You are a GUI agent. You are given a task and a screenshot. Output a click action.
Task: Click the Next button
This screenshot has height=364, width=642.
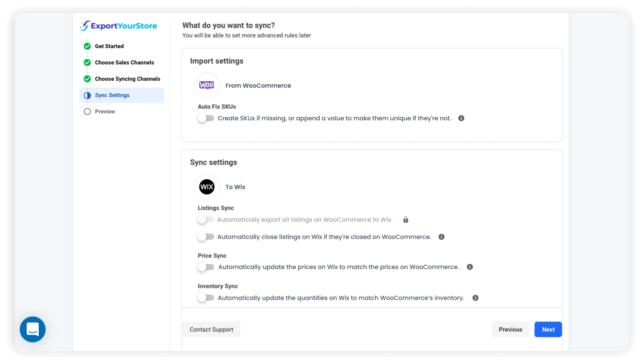(x=548, y=329)
